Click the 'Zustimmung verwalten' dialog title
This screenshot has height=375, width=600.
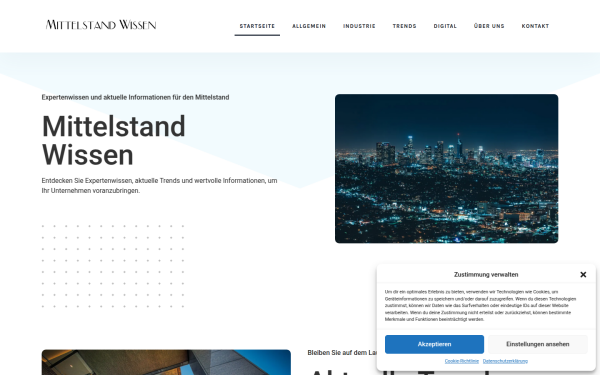pyautogui.click(x=486, y=274)
